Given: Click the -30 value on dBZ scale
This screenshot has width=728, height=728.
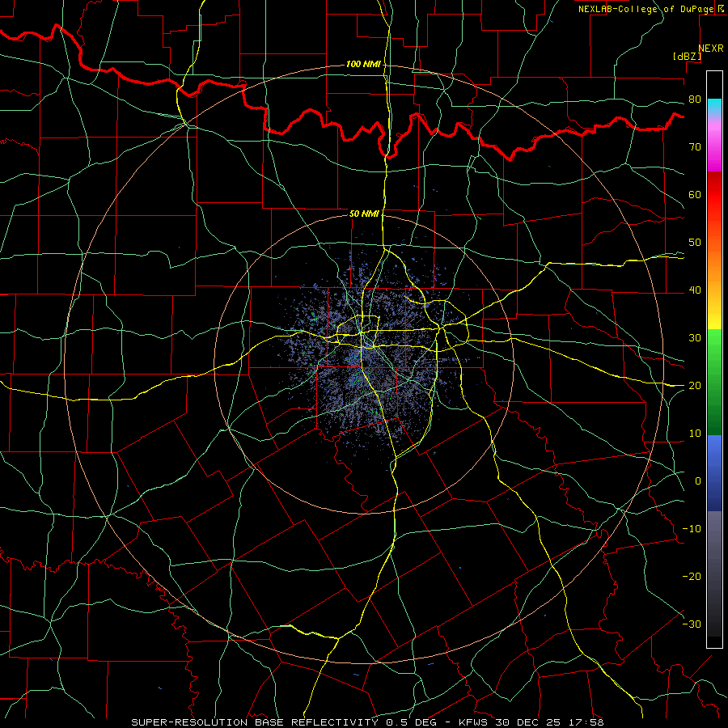Looking at the screenshot, I should (x=692, y=624).
